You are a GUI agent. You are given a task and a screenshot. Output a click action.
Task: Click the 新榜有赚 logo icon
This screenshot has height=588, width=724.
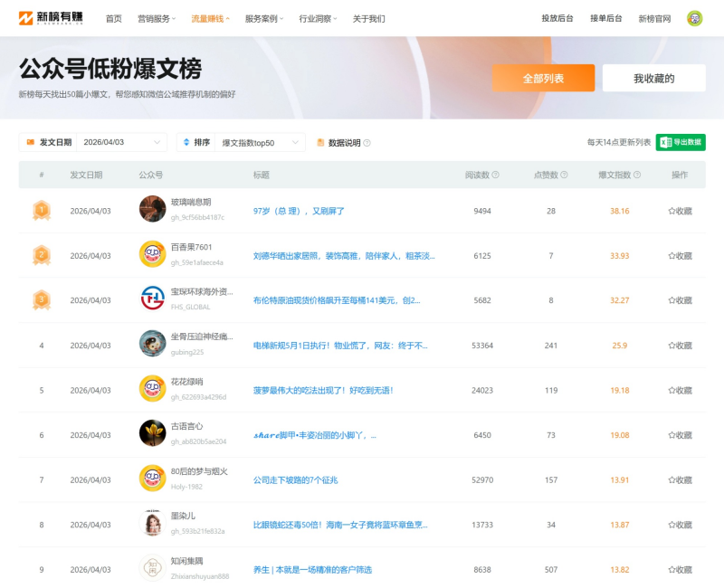tap(27, 17)
